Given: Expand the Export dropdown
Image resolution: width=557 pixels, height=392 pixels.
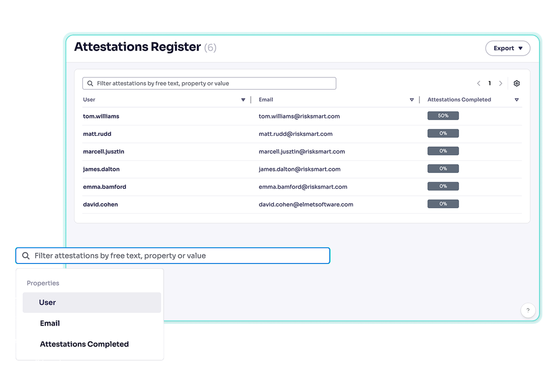Looking at the screenshot, I should pyautogui.click(x=507, y=48).
